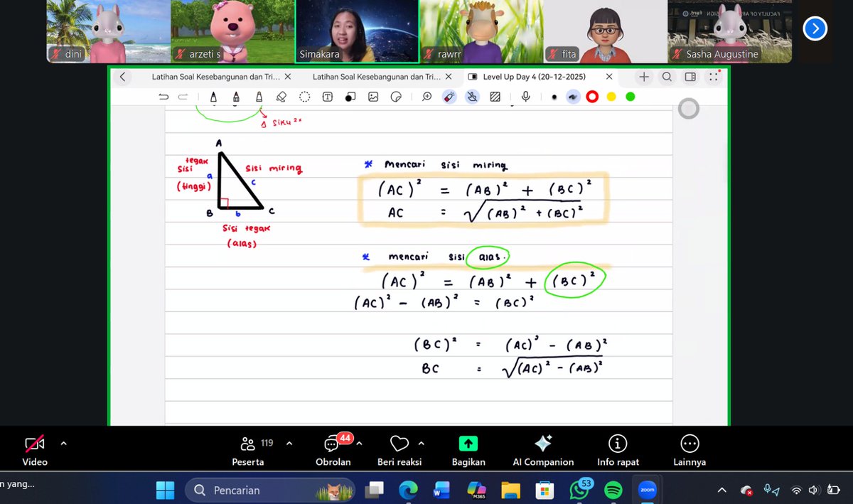Toggle the hand pan mode on the whiteboard
This screenshot has height=504, width=853.
(472, 97)
